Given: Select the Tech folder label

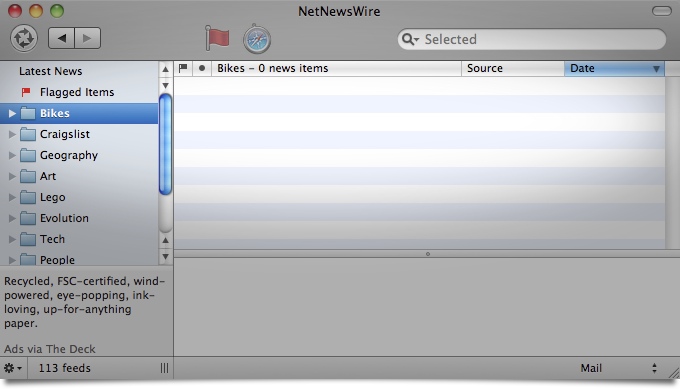Looking at the screenshot, I should pos(52,239).
